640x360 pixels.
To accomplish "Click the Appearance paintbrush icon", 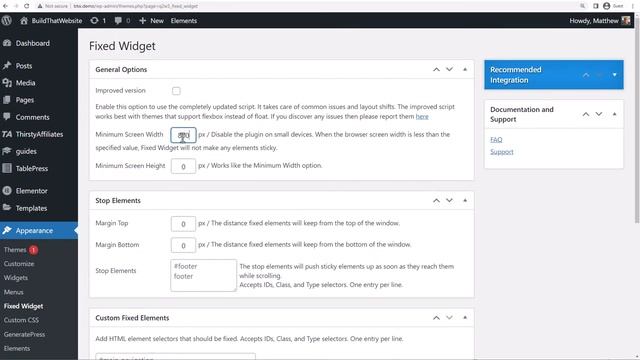I will coord(7,231).
